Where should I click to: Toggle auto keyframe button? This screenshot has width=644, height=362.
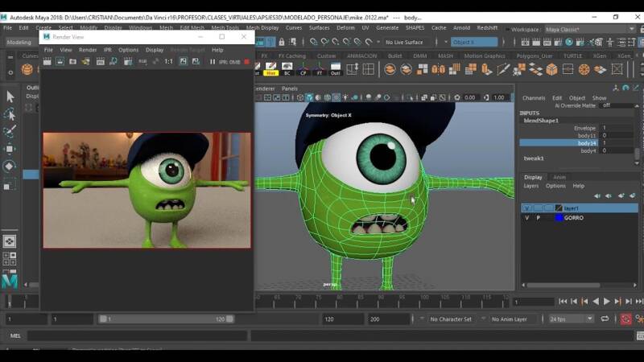coord(626,319)
